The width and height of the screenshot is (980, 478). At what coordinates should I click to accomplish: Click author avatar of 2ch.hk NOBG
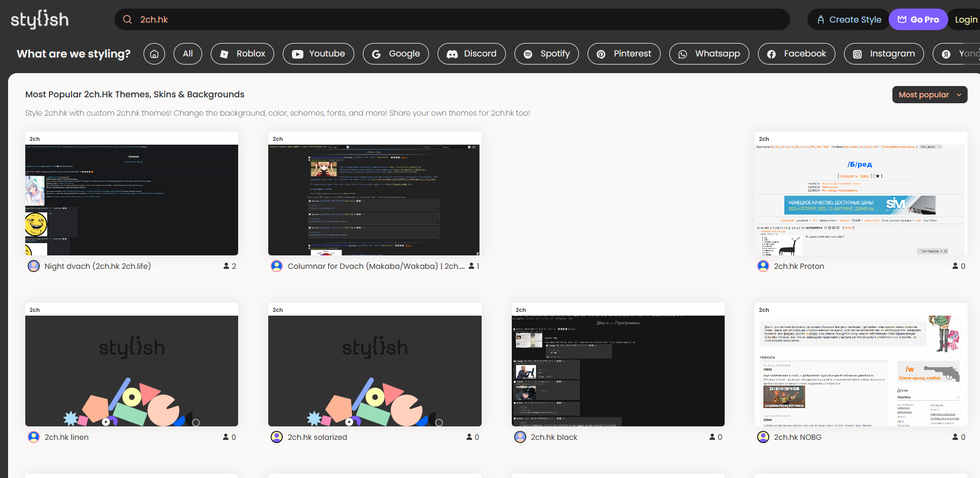(x=763, y=437)
